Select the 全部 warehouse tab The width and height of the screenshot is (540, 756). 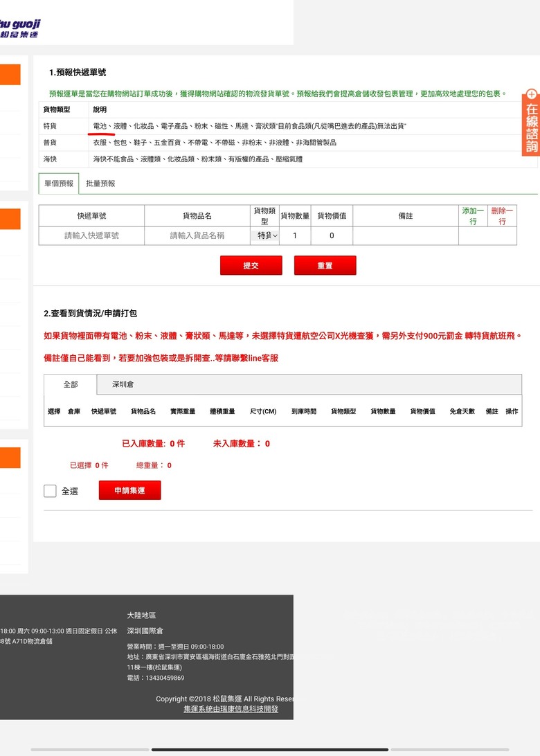tap(71, 384)
